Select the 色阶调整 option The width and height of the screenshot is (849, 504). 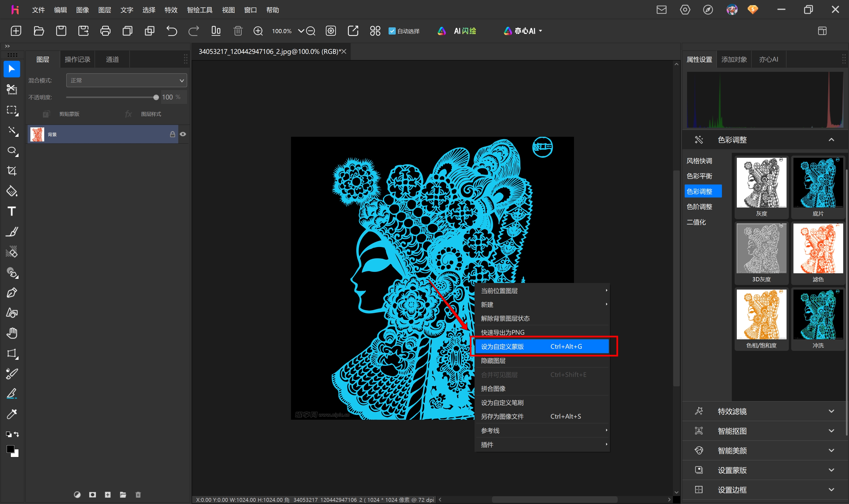click(x=699, y=206)
